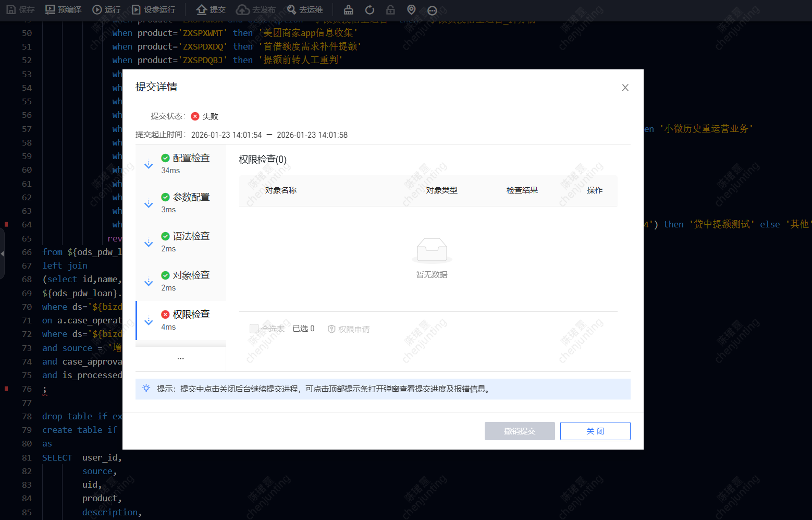
Task: Click the padlock lock icon in toolbar
Action: pyautogui.click(x=390, y=10)
